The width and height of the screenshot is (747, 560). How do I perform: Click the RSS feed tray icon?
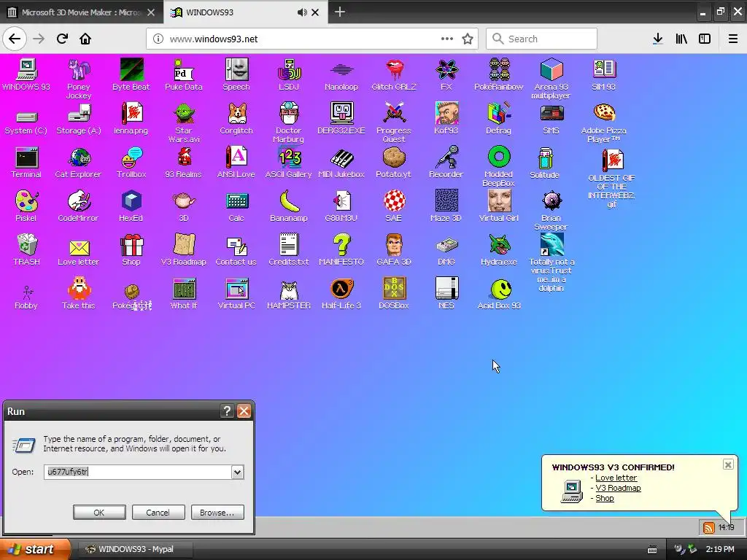tap(709, 528)
